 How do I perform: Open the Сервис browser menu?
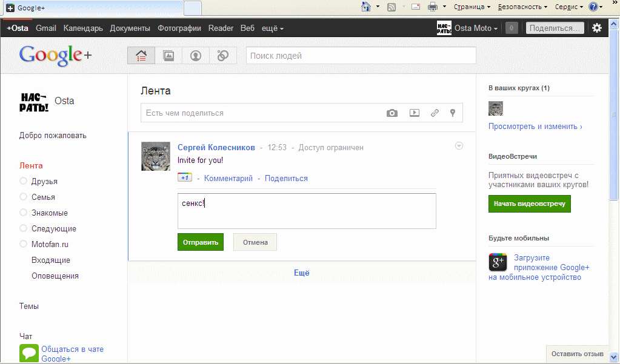pos(568,7)
